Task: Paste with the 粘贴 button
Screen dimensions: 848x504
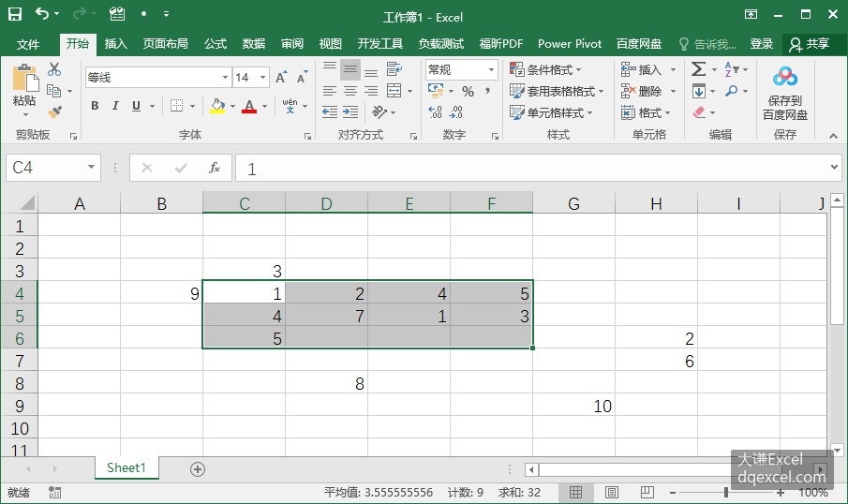Action: (24, 91)
